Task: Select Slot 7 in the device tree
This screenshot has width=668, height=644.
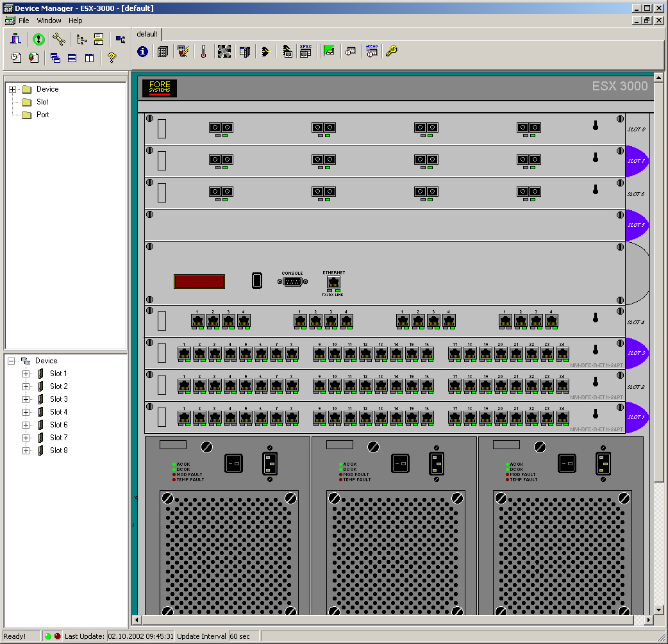Action: [x=58, y=438]
